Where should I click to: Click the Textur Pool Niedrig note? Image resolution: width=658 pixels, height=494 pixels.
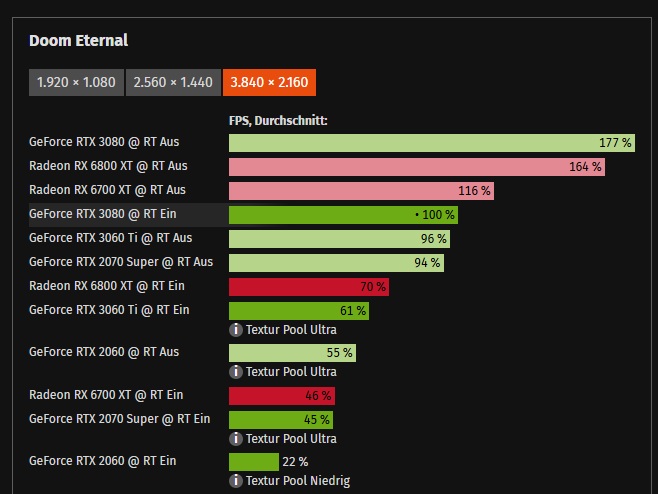298,481
